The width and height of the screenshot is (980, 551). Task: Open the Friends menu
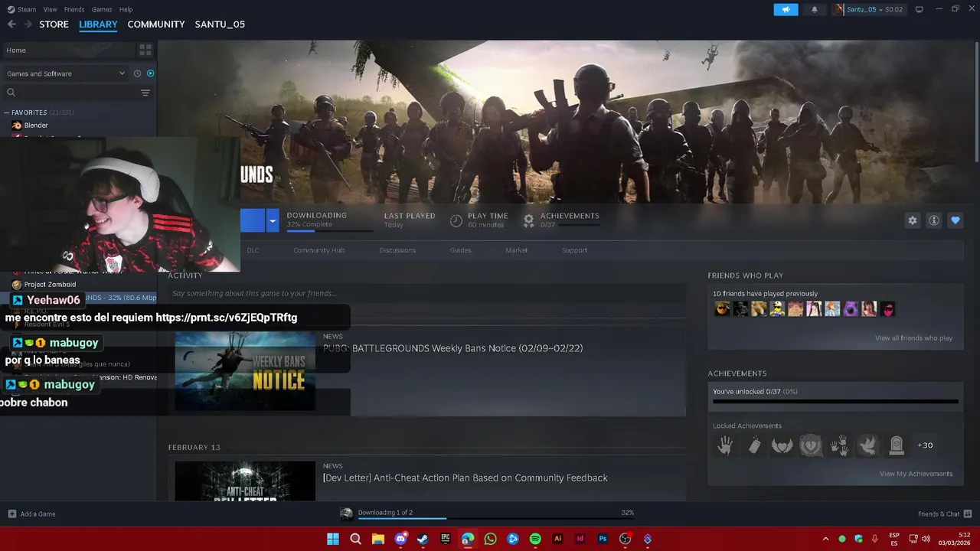(x=74, y=9)
